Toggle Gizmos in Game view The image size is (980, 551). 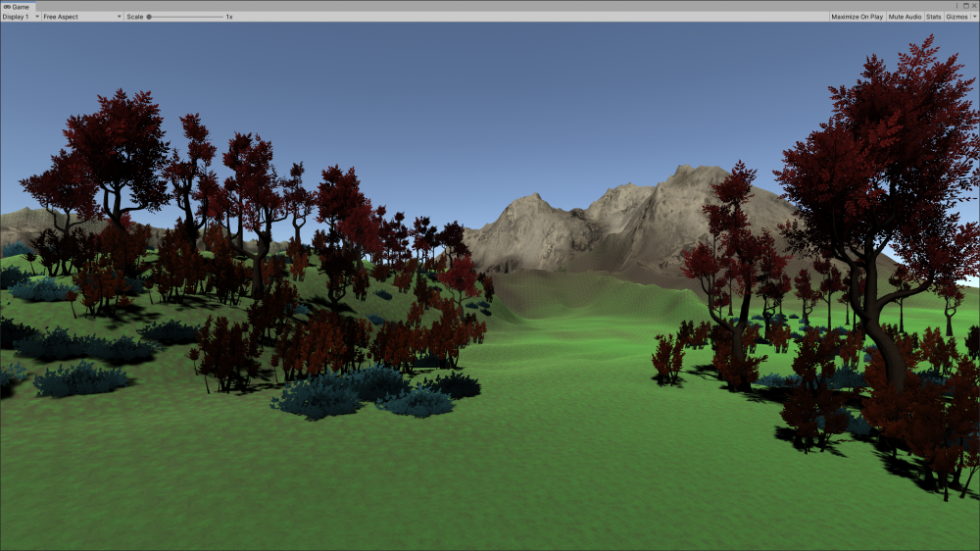(x=956, y=17)
